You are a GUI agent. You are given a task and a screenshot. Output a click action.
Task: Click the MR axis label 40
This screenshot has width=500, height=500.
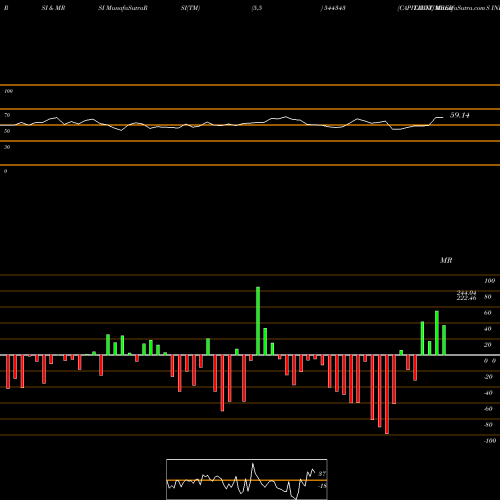tap(488, 329)
